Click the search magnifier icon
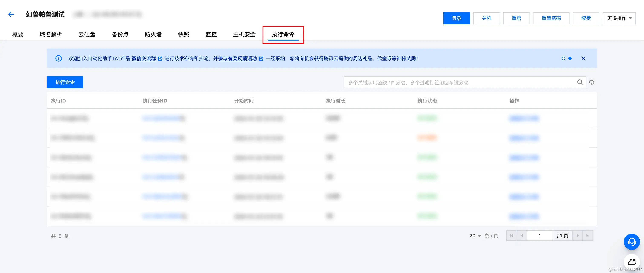 [x=580, y=82]
